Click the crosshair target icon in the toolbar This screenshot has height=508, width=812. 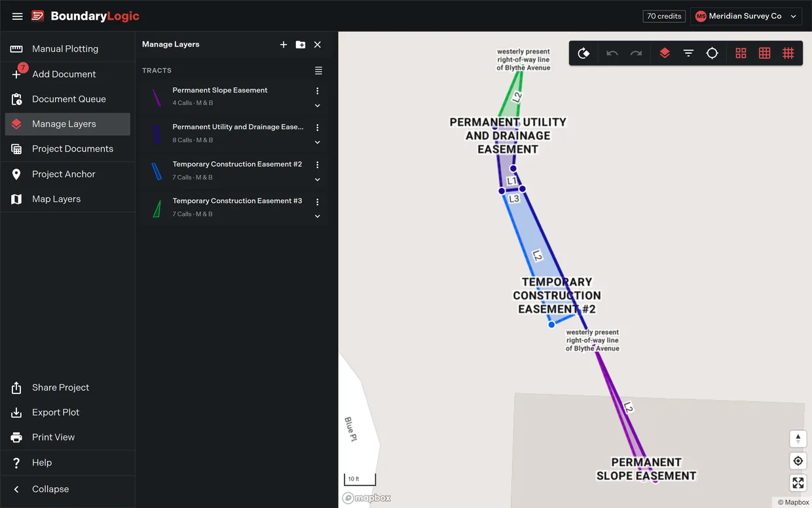tap(712, 53)
